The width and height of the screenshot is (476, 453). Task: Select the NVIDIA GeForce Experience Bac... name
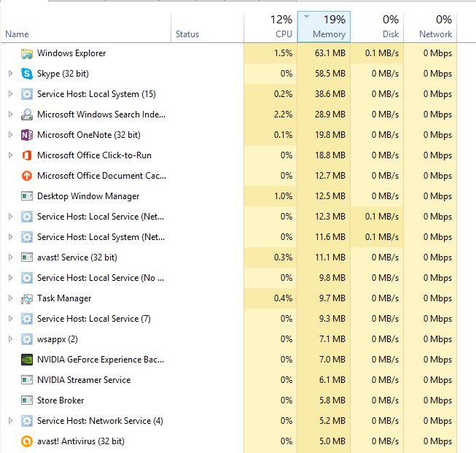[101, 360]
